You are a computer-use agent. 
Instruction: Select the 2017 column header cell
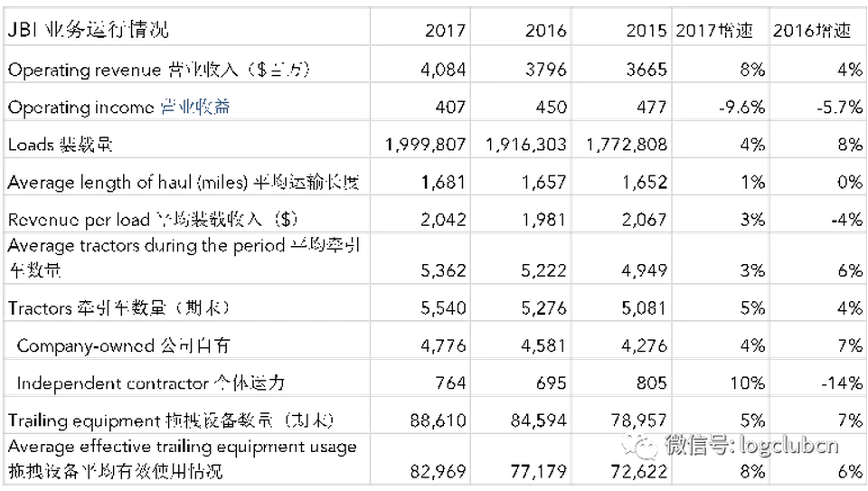point(445,30)
